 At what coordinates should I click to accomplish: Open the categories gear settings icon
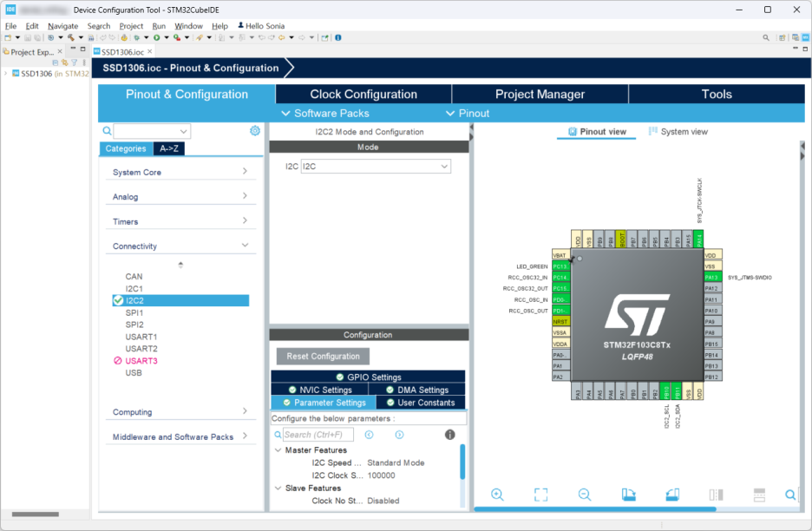click(x=255, y=130)
